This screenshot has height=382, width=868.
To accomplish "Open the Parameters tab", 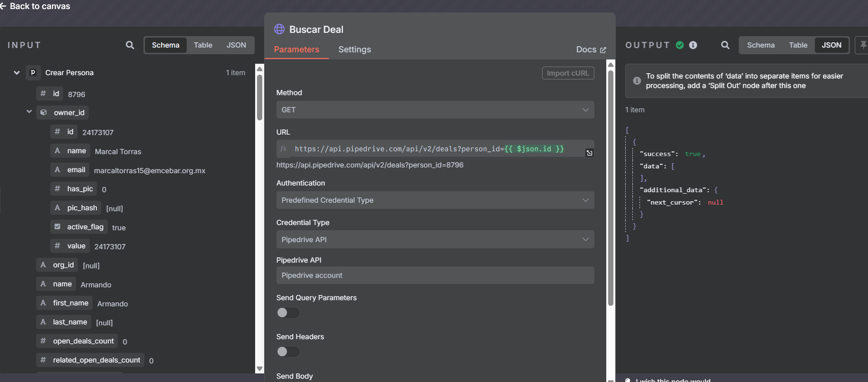I will click(x=296, y=49).
